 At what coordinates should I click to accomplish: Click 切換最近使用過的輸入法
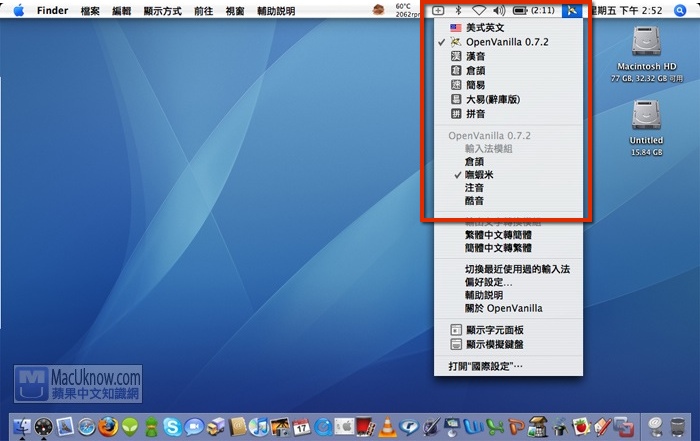[508, 269]
